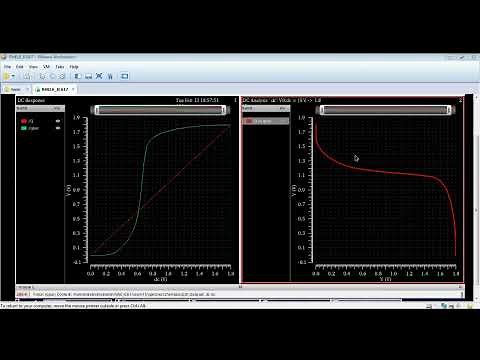
Task: Toggle visibility of the green trace in left plot
Action: [58, 128]
